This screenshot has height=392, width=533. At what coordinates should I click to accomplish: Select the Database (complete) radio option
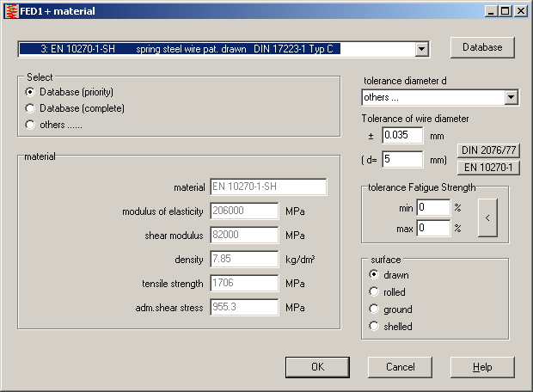(31, 108)
